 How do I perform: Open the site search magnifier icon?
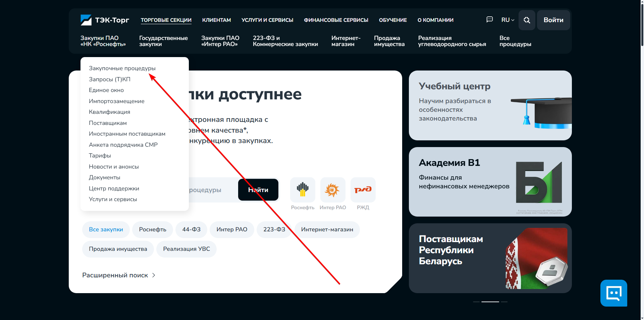click(527, 20)
